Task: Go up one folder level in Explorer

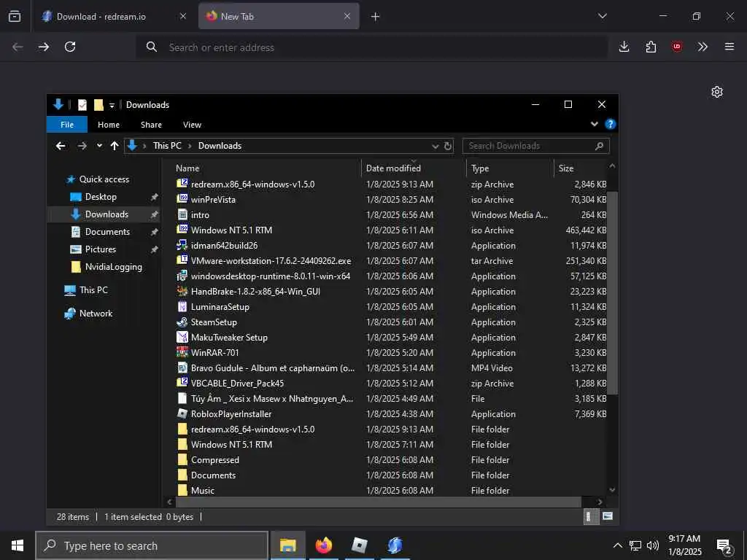Action: 115,146
